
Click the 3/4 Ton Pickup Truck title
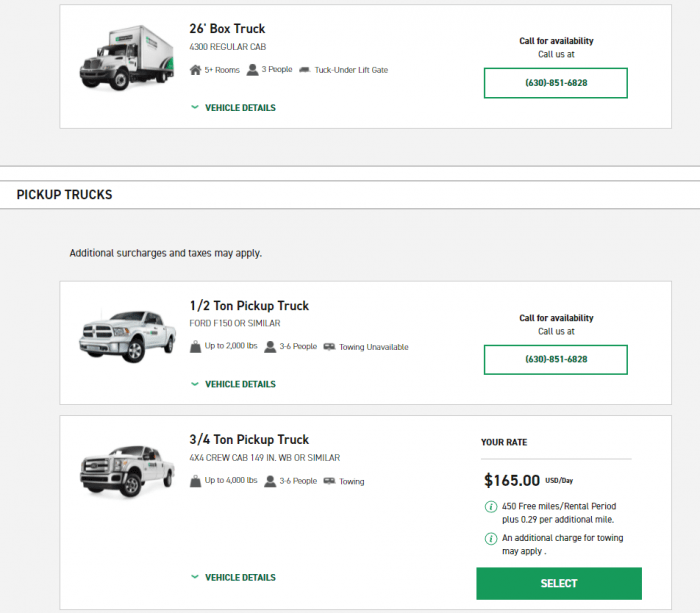tap(249, 439)
